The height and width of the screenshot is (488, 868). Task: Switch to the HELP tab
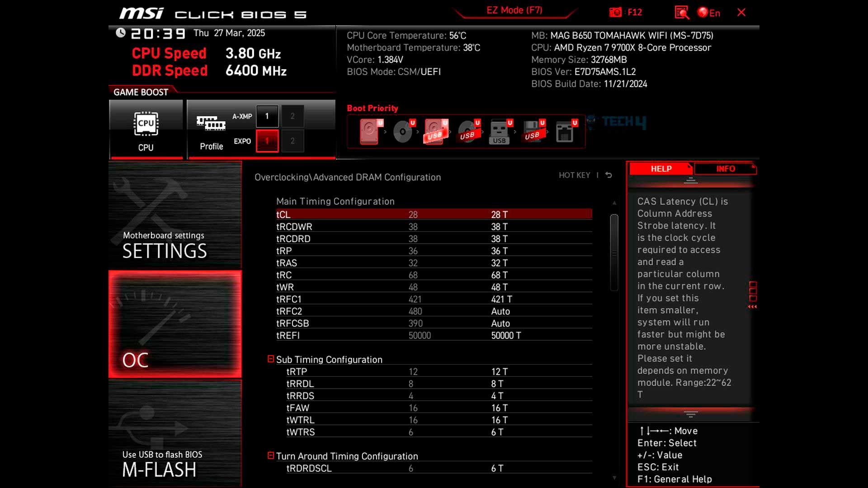[x=660, y=169]
